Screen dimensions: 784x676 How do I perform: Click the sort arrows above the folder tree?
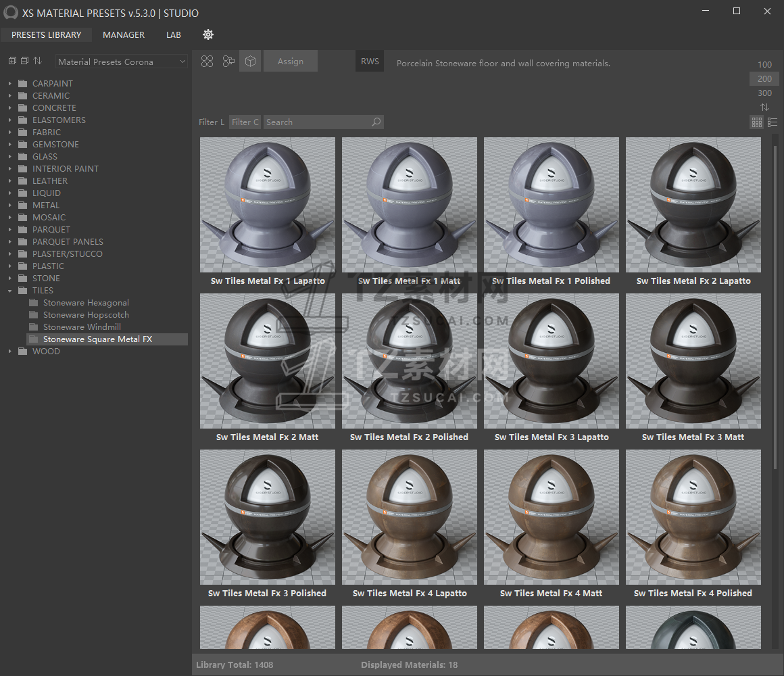[x=37, y=61]
